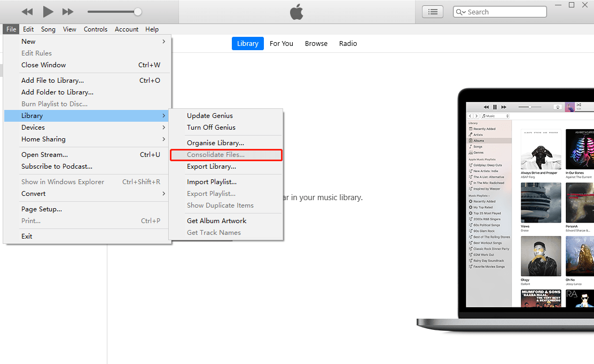Click the Ology album cover
The width and height of the screenshot is (594, 364).
click(541, 256)
